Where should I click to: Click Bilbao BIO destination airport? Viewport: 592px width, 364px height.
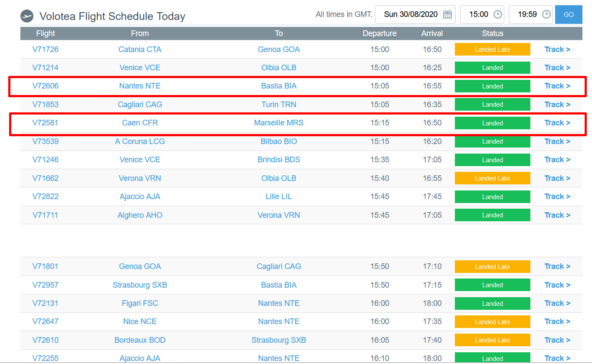pos(279,141)
